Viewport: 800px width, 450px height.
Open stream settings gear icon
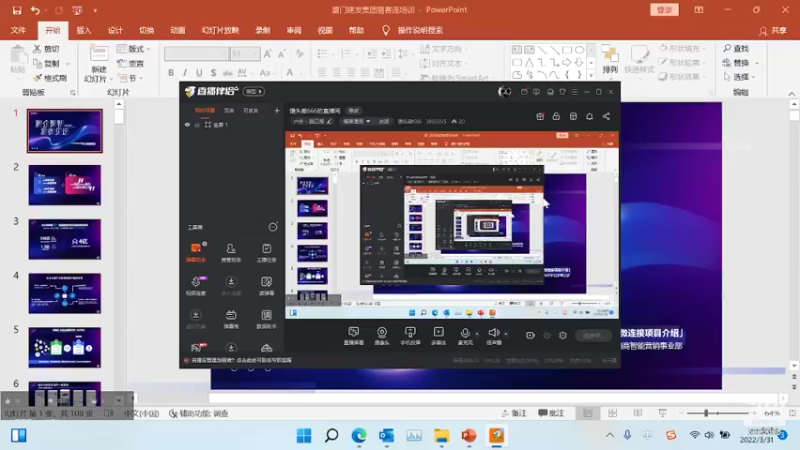tap(563, 335)
